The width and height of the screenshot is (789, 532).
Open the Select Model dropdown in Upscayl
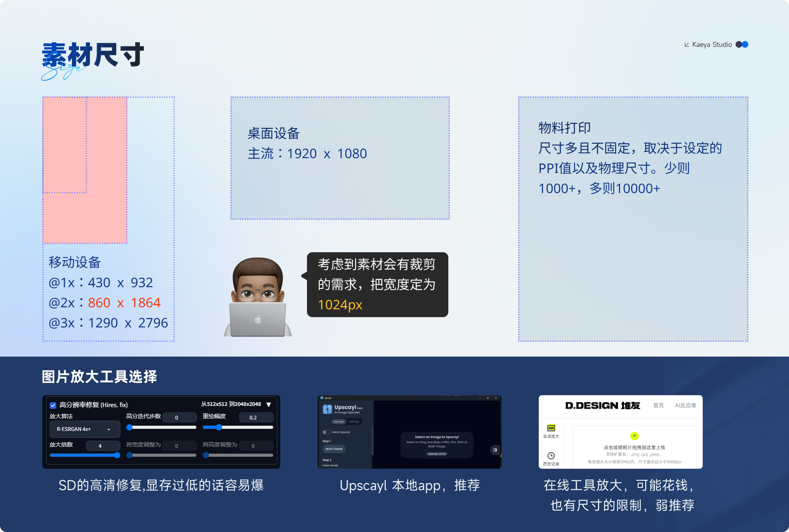(330, 465)
